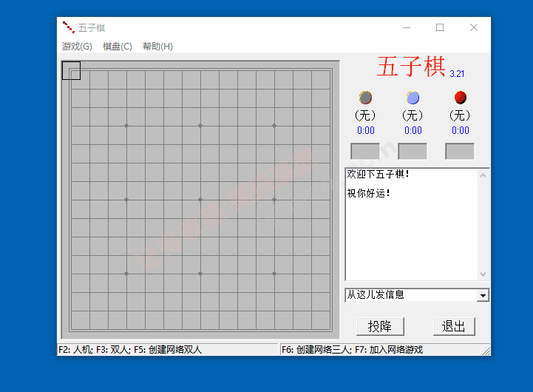The image size is (533, 392).
Task: Click the blue player's 0:00 timer
Action: [x=413, y=131]
